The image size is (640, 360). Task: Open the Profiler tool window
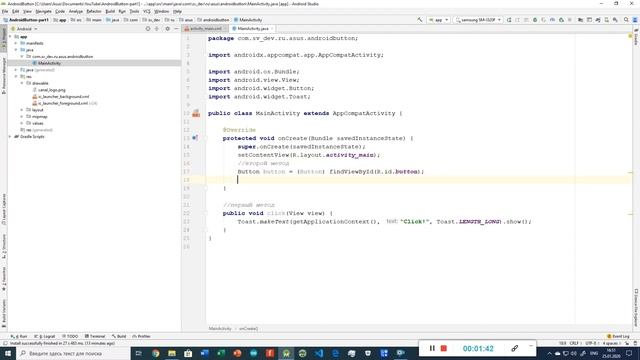click(x=141, y=336)
